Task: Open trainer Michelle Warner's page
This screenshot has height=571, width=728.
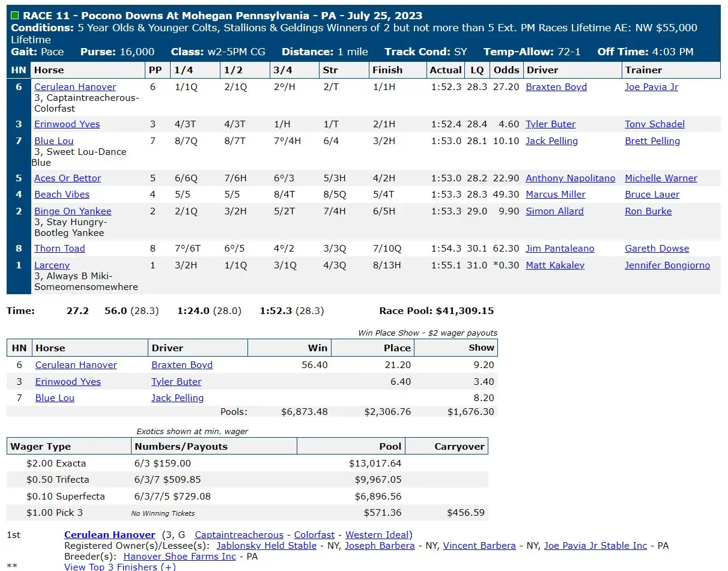Action: click(x=661, y=178)
